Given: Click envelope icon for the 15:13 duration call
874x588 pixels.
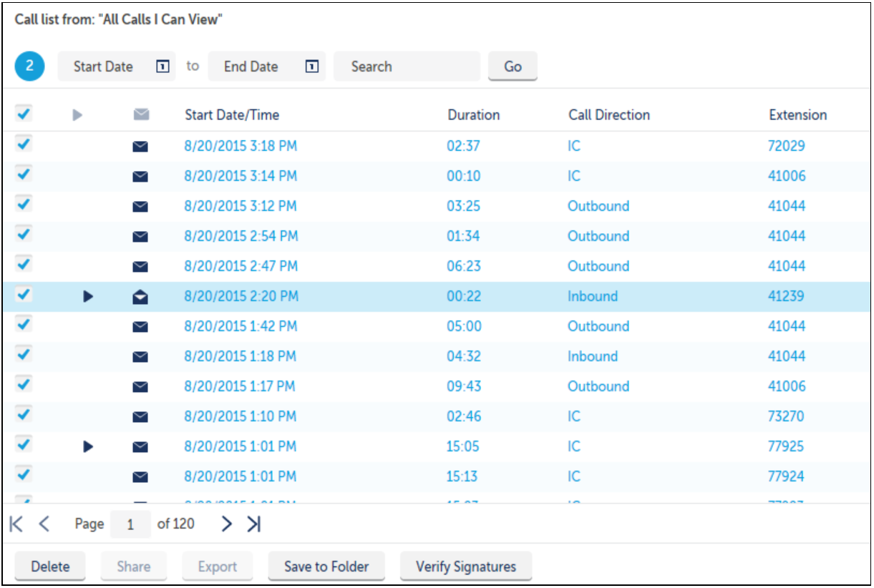Looking at the screenshot, I should pyautogui.click(x=141, y=477).
